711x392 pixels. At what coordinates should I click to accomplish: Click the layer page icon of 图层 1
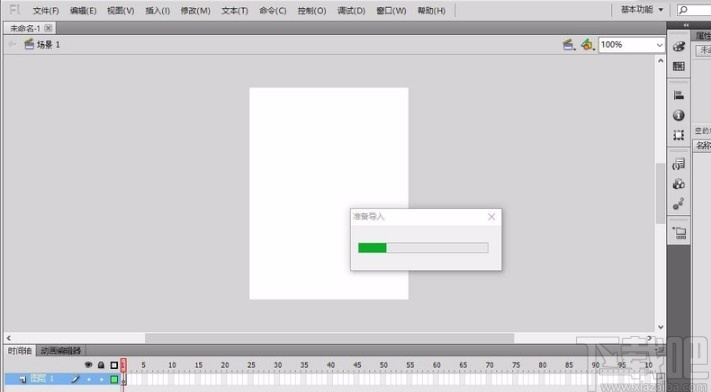tap(23, 379)
